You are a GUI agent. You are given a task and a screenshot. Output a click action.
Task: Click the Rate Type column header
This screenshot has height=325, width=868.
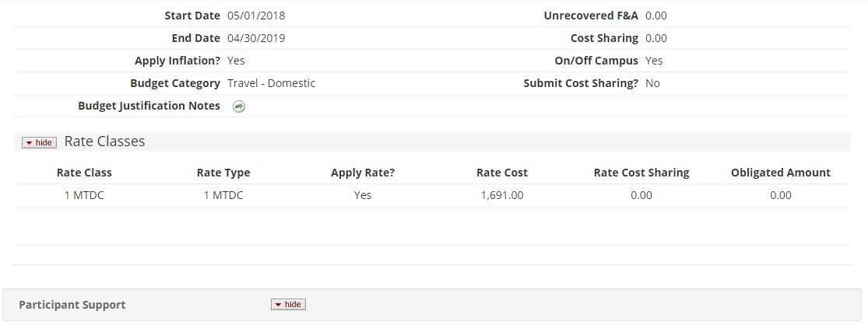223,173
